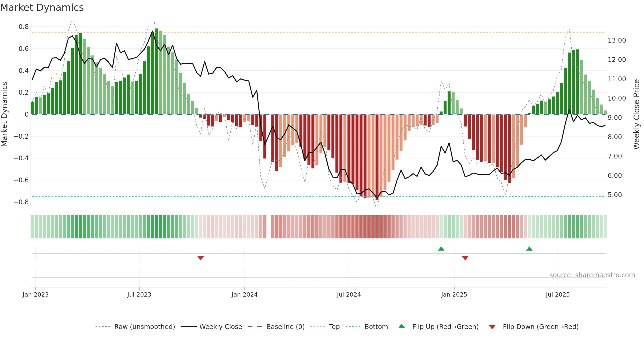Click the green triangle icon in the legend

pos(402,326)
